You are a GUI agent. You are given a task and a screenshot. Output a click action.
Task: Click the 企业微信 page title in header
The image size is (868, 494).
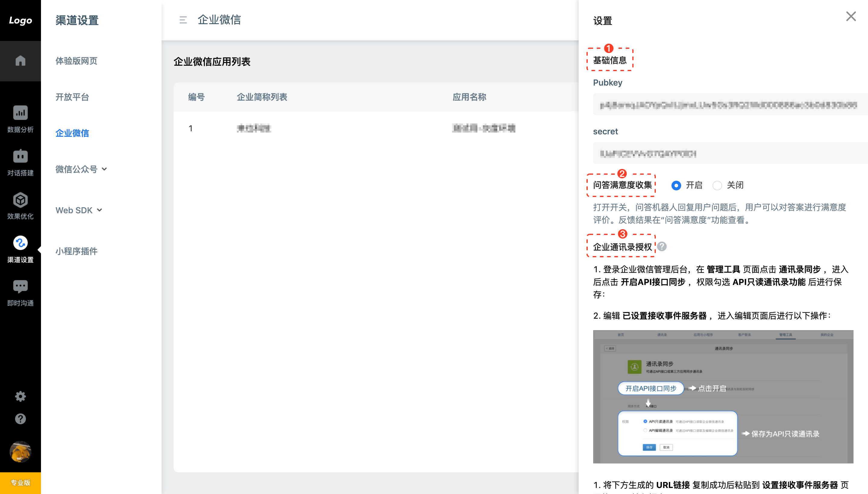pos(219,20)
